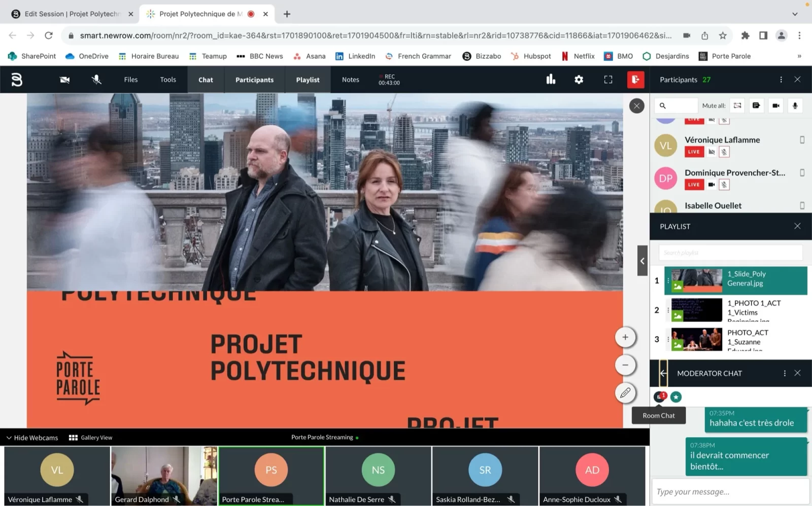Screen dimensions: 812x506
Task: Open the whiteboard pencil annotation tool
Action: coord(625,392)
